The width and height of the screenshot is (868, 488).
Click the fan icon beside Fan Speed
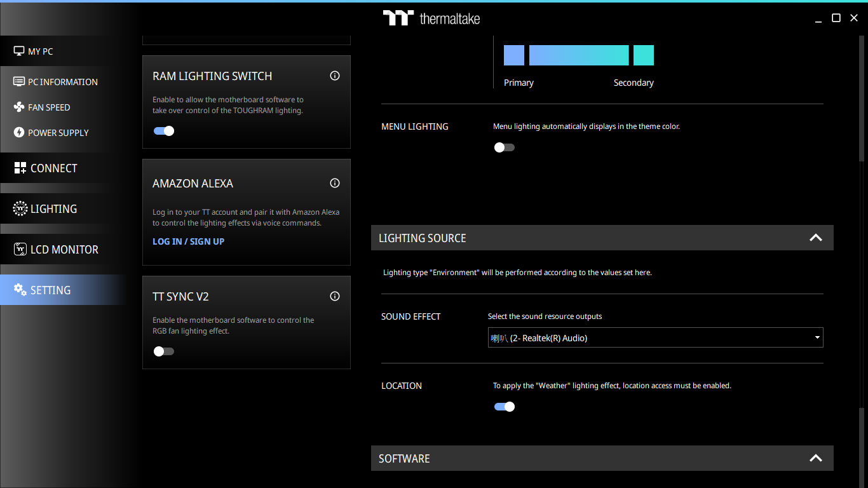19,107
